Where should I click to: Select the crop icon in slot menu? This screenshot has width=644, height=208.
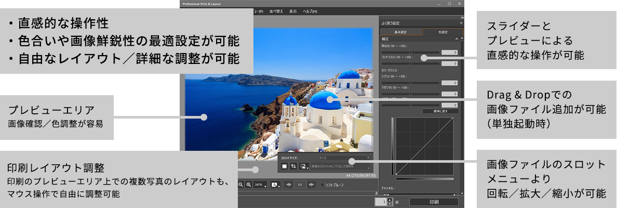(293, 166)
